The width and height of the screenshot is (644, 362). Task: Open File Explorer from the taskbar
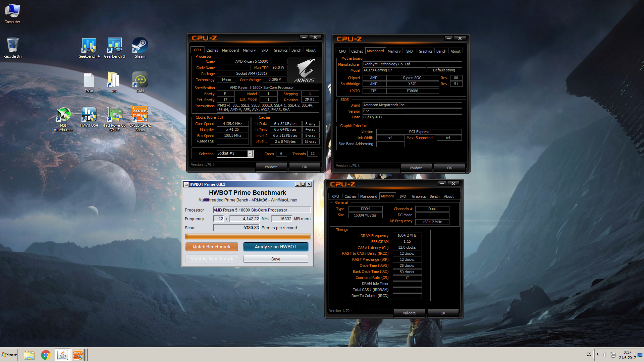click(x=29, y=355)
